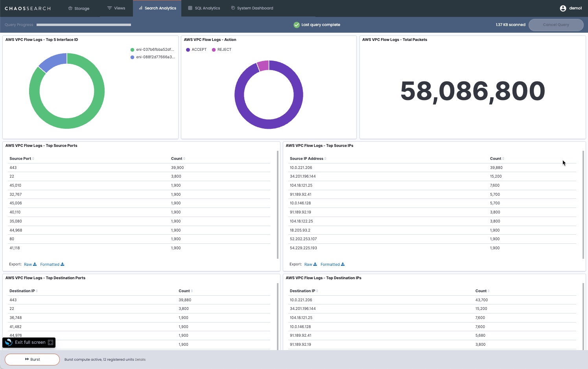Open the SQL Analytics tab
Screen dimensions: 588x369
204,8
